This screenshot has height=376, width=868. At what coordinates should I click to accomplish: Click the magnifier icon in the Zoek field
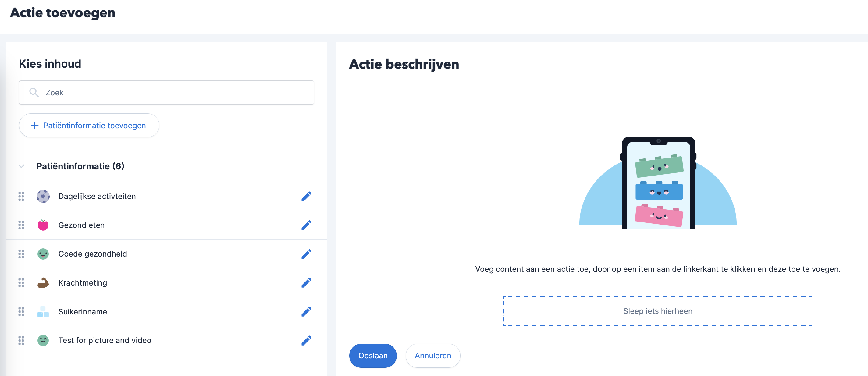[34, 92]
